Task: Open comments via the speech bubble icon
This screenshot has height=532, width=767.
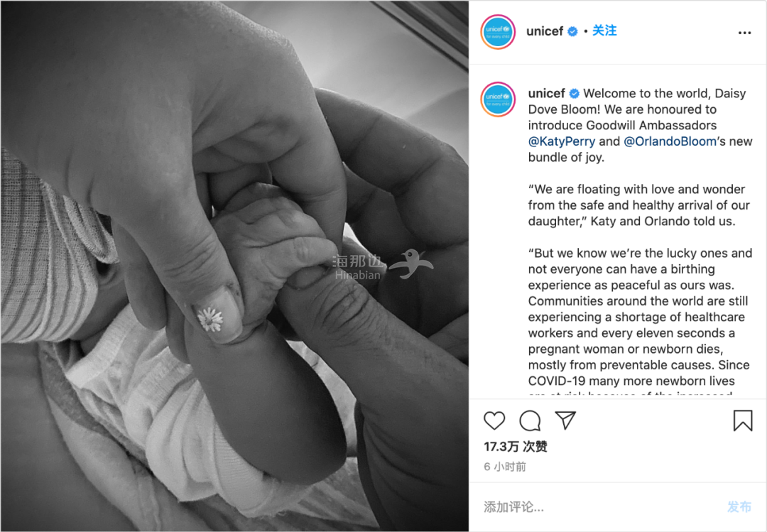Action: pos(530,420)
